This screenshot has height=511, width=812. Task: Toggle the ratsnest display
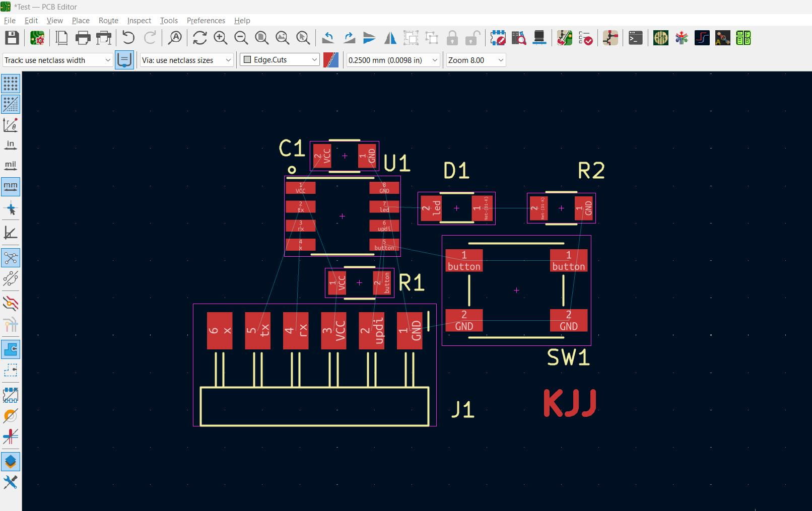[10, 258]
